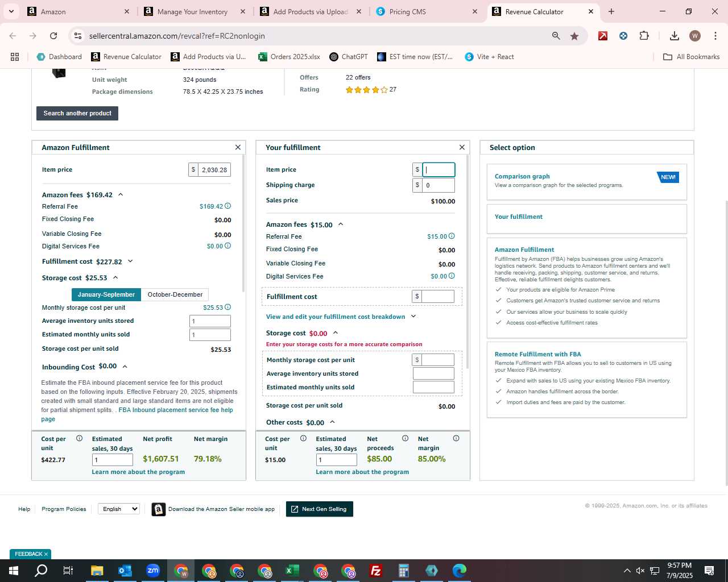Download the Amazon Seller mobile app link
Image resolution: width=728 pixels, height=582 pixels.
(213, 509)
